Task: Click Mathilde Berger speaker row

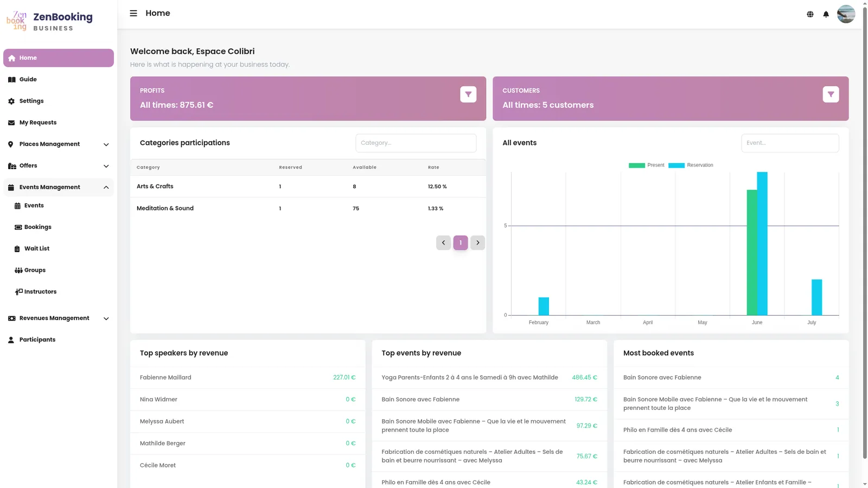Action: tap(248, 444)
